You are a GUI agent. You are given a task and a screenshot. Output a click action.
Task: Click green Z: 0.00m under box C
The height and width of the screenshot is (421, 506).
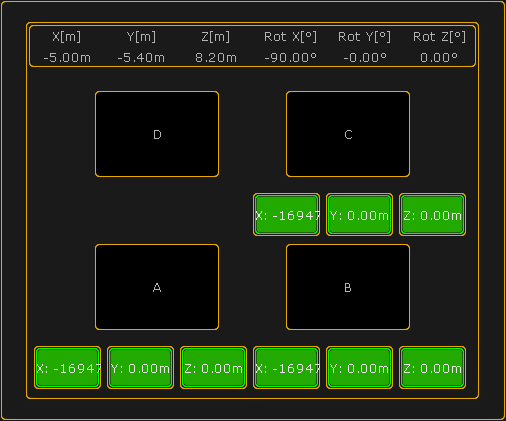[x=432, y=215]
